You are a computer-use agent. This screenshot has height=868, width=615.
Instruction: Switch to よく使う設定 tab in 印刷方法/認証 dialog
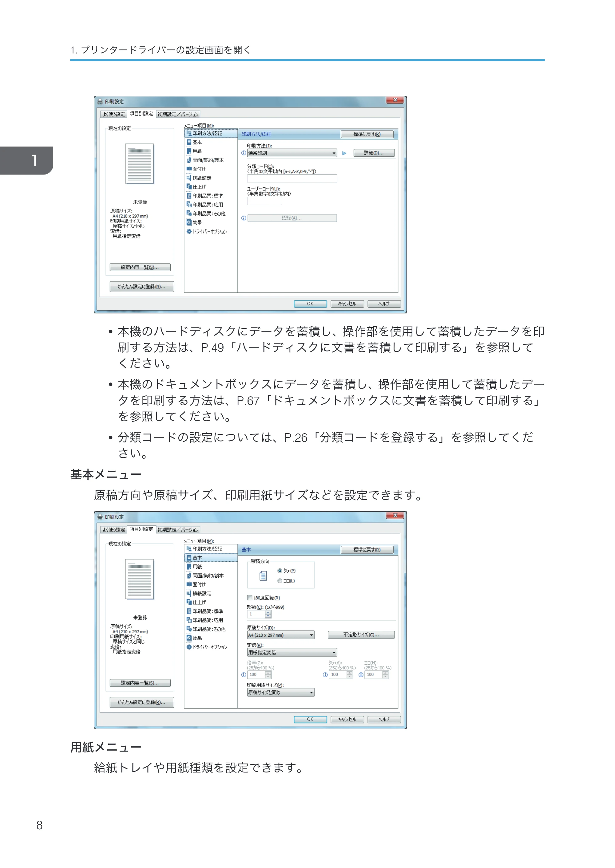point(113,114)
